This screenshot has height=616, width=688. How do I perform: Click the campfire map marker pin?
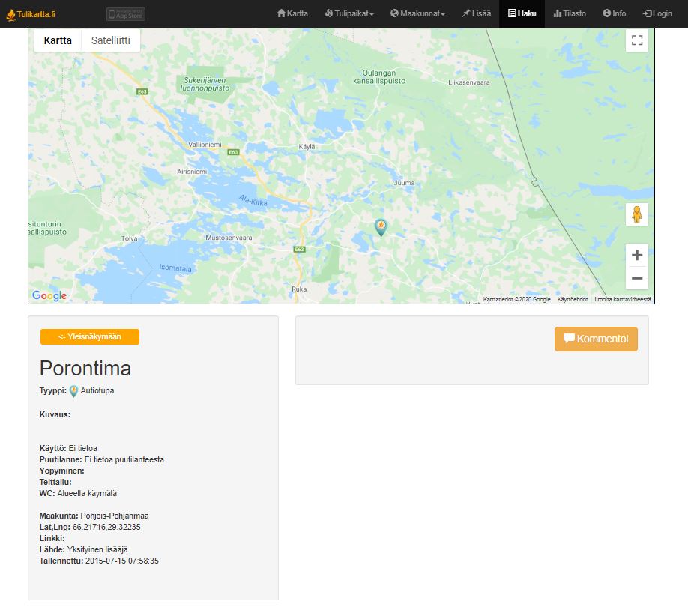click(381, 226)
